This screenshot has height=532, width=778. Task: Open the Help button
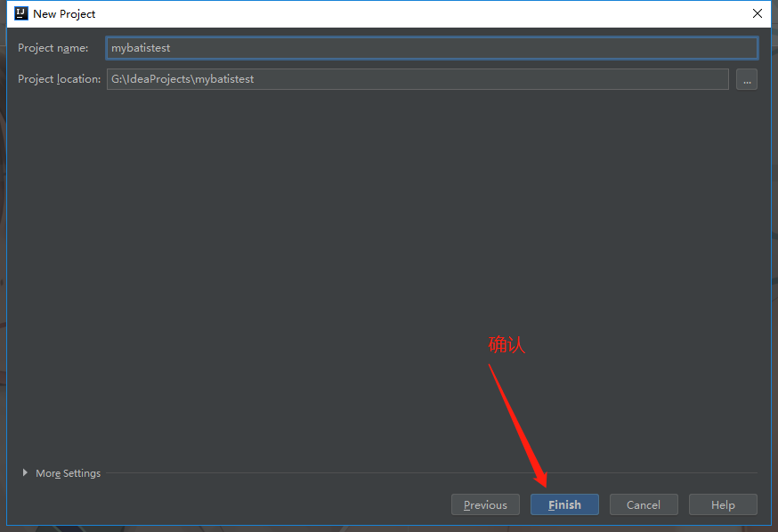tap(723, 504)
